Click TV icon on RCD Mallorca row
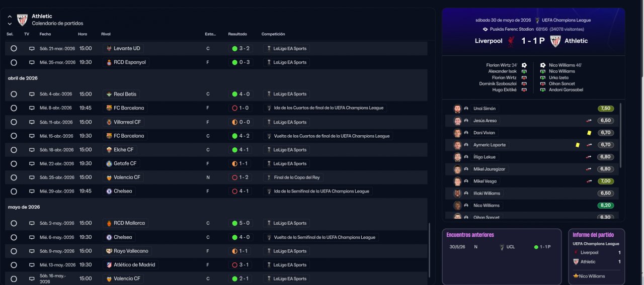644x285 pixels. 32,223
